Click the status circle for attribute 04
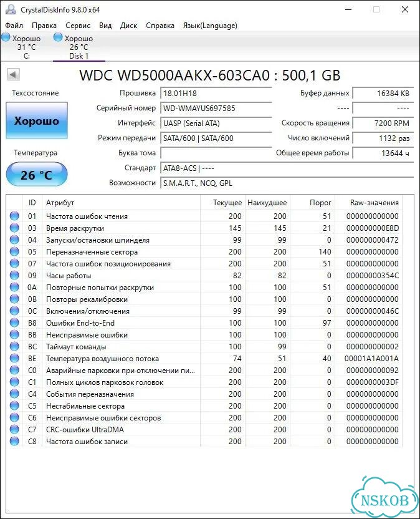Screen dimensions: 420x519 click(x=14, y=240)
